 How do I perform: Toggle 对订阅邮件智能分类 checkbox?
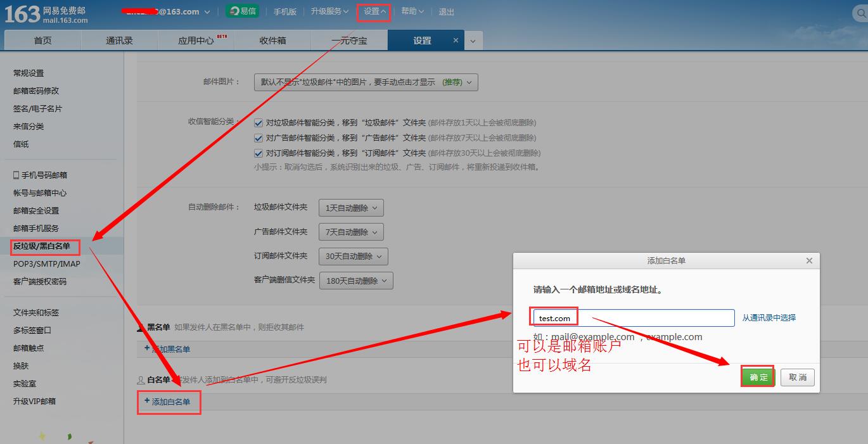[258, 153]
